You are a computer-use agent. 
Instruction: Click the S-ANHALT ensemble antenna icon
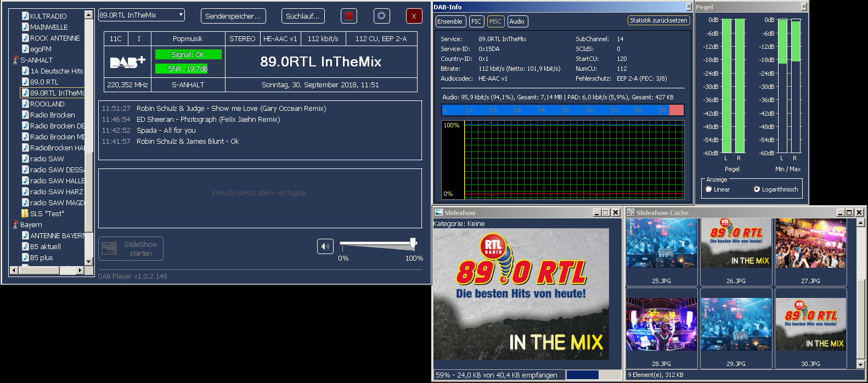[x=15, y=60]
